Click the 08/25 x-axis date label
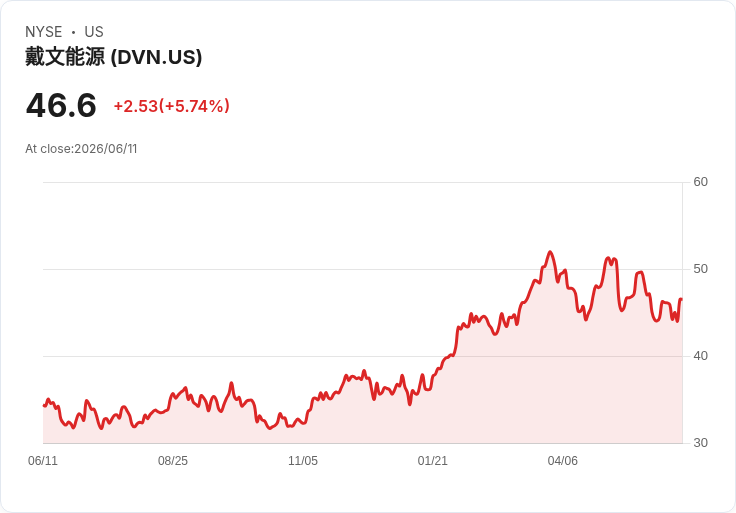This screenshot has height=513, width=736. (173, 461)
